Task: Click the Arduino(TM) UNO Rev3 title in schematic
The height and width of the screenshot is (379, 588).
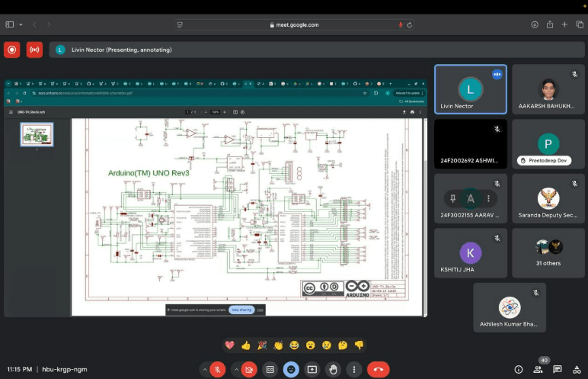Action: coord(149,173)
